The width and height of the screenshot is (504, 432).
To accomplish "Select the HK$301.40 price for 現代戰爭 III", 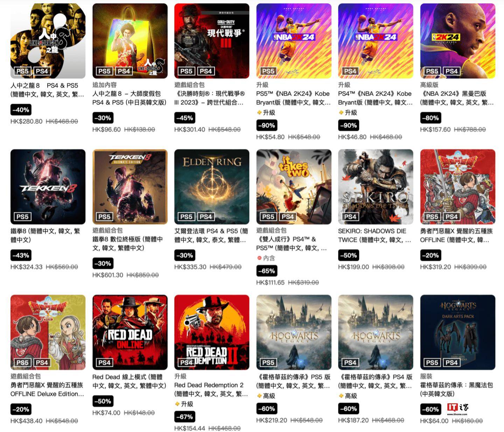I will click(190, 130).
